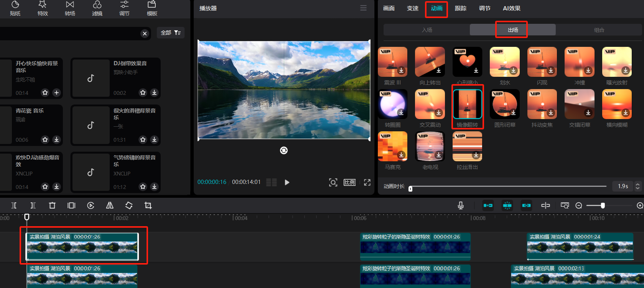Viewport: 644px width, 288px height.
Task: Apply the 转圈圈 animation
Action: coord(393,104)
